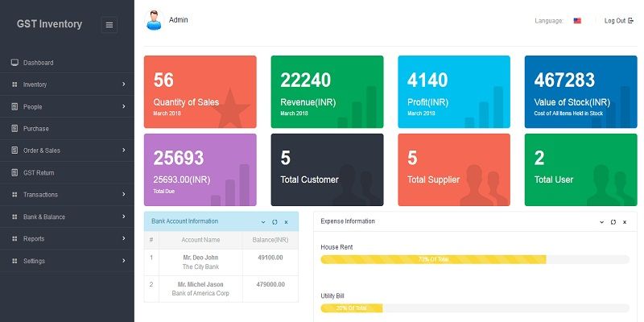Click the Inventory grid icon
This screenshot has width=644, height=322.
(x=14, y=85)
